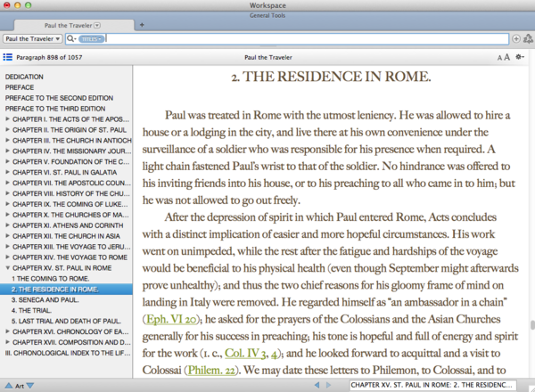Select 2. THE RESIDENCE IN ROME.
Viewport: 535px width, 392px height.
(66, 289)
